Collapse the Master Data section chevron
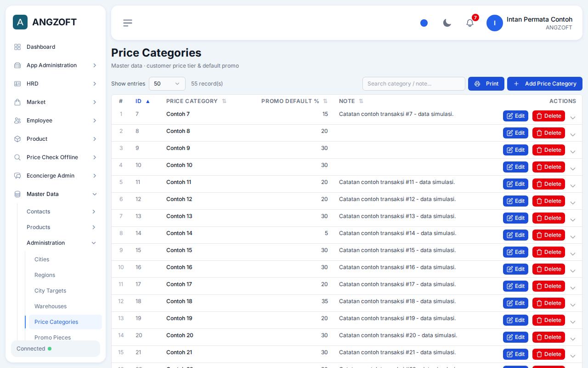The width and height of the screenshot is (588, 368). [x=95, y=194]
